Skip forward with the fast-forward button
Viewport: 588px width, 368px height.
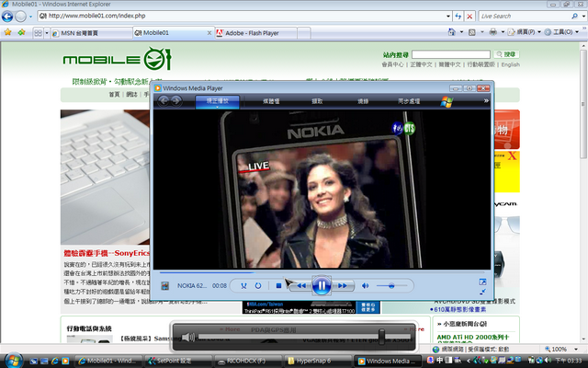(342, 286)
